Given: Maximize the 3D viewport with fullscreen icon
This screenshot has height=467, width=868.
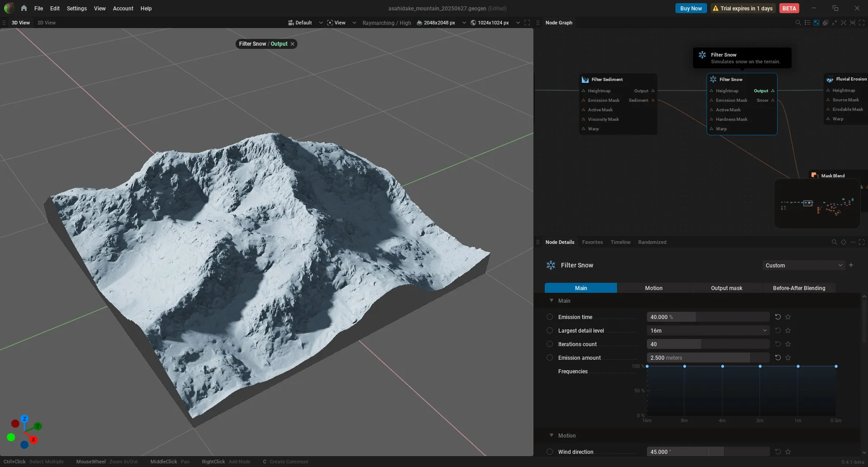Looking at the screenshot, I should [527, 23].
